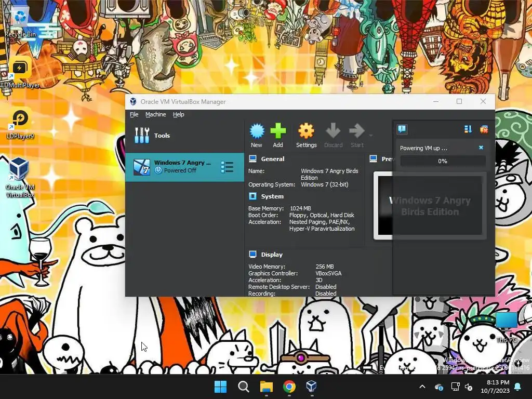
Task: Expand the system tray hidden icons chevron
Action: click(x=422, y=387)
